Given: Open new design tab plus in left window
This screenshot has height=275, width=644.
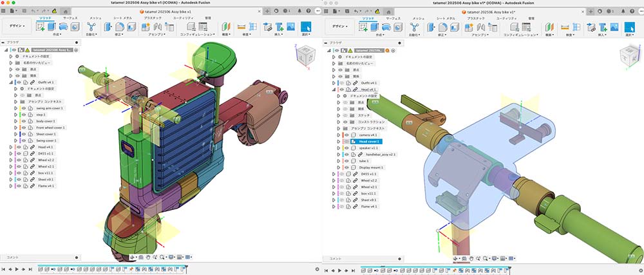Looking at the screenshot, I should (x=267, y=11).
